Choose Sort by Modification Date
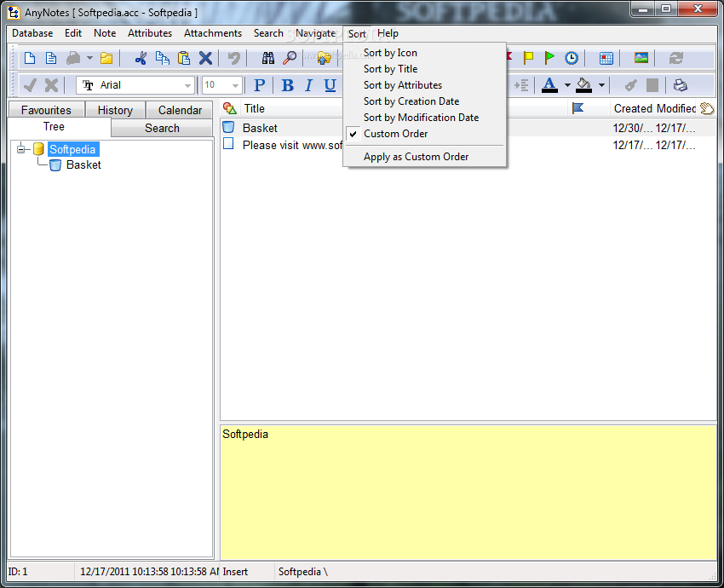This screenshot has width=724, height=588. point(425,118)
